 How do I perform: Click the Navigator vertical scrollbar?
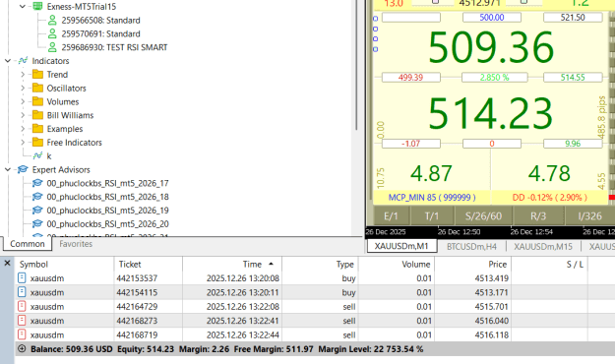coord(356,65)
